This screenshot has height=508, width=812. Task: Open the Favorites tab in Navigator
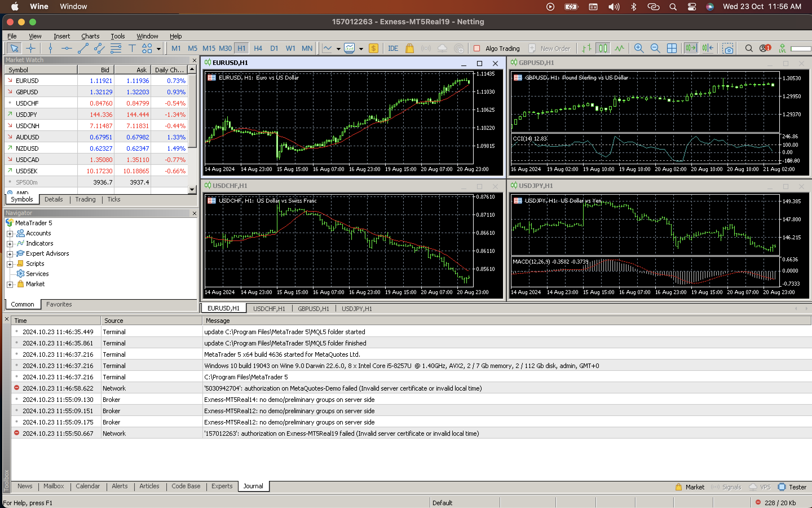[59, 304]
